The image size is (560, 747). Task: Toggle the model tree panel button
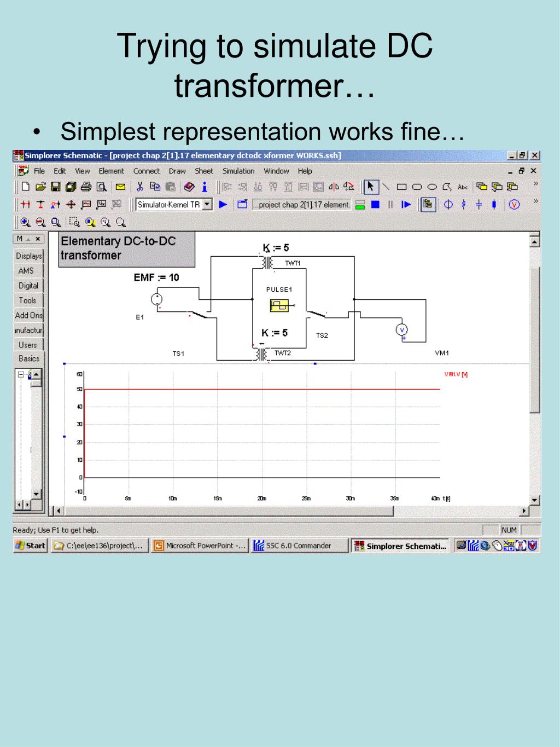[x=428, y=205]
